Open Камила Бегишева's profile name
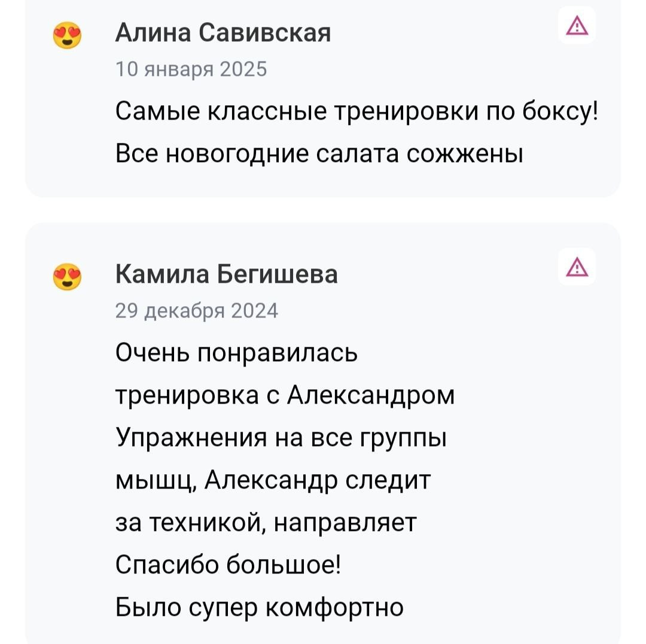646x644 pixels. [x=226, y=274]
